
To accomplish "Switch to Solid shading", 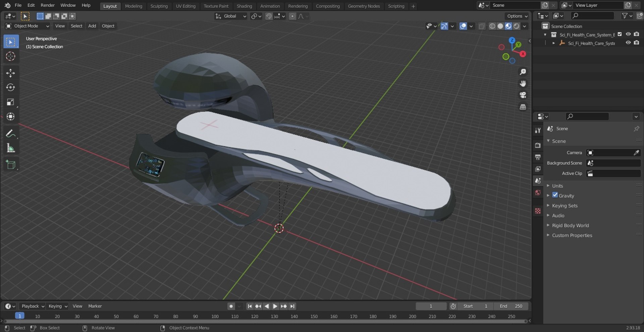I will (500, 26).
